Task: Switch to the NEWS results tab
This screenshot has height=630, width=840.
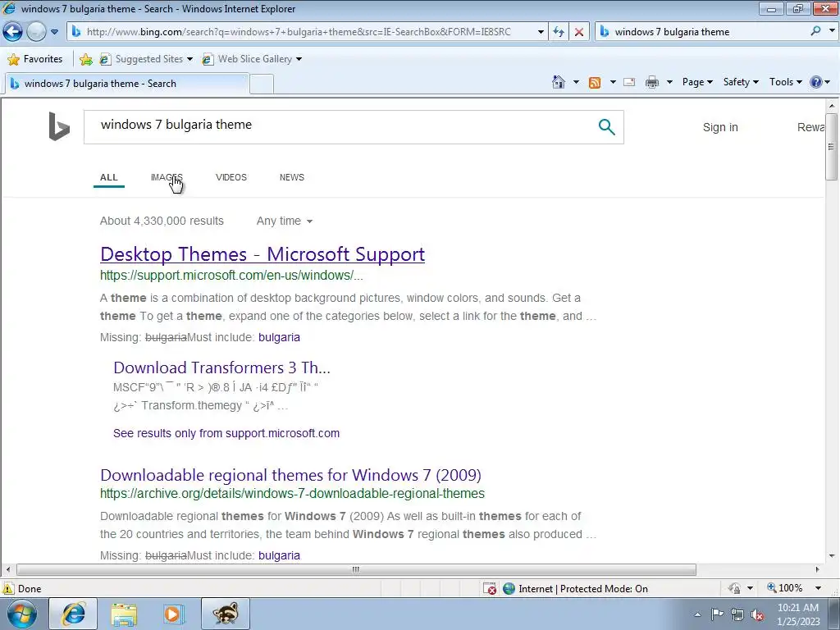Action: (x=291, y=177)
